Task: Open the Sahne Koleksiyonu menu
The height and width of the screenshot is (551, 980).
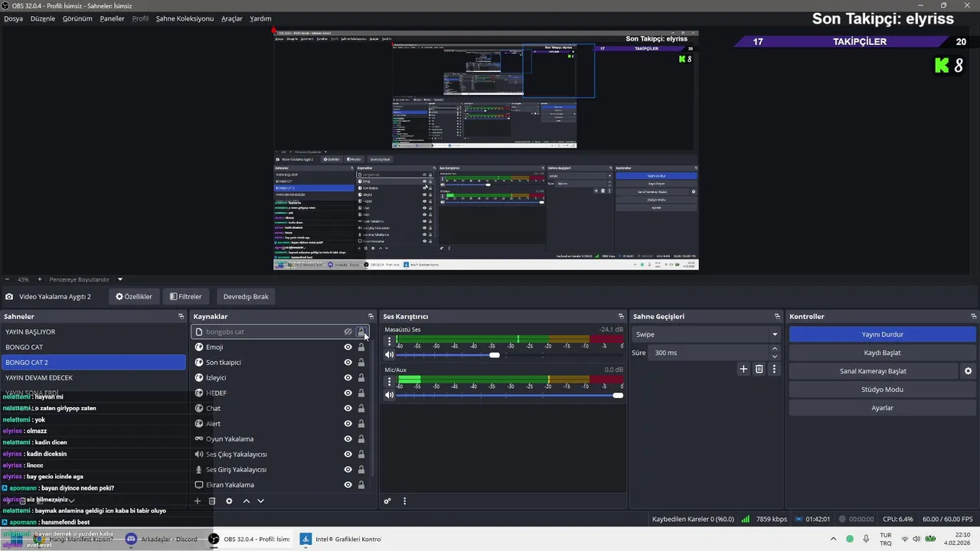Action: 185,18
